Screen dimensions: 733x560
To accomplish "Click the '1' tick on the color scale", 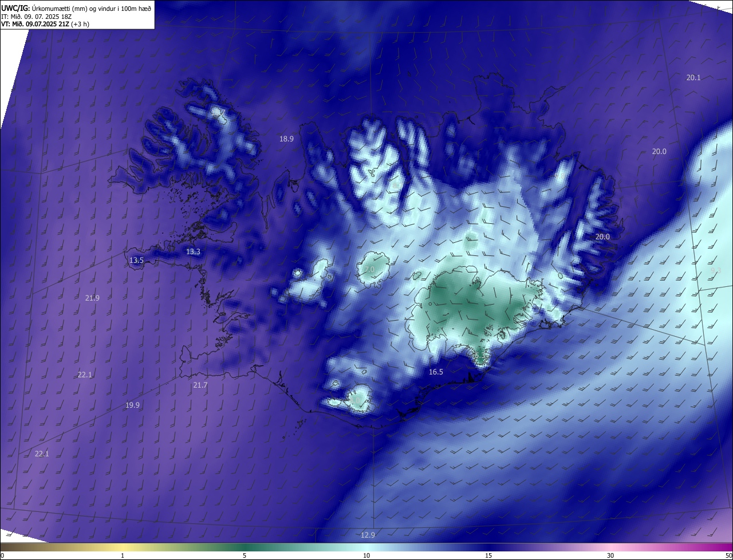I will coord(123,555).
